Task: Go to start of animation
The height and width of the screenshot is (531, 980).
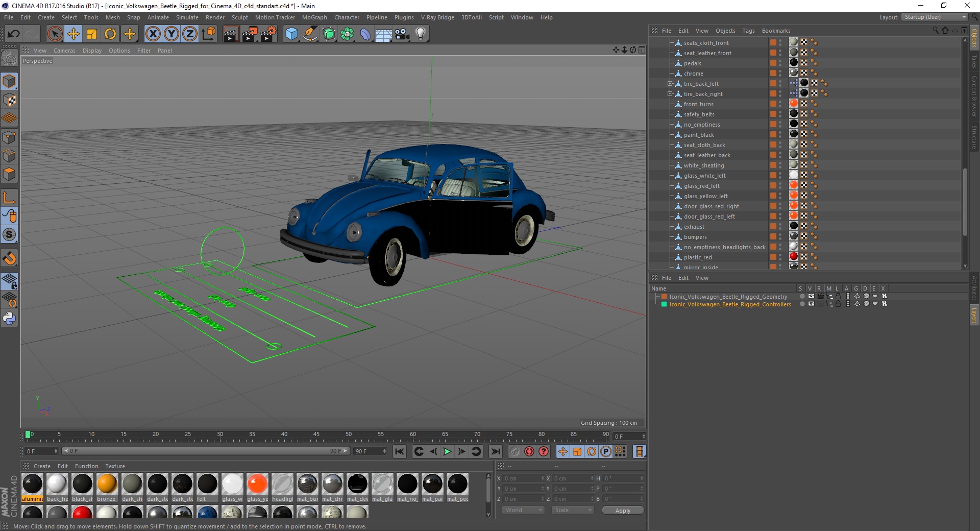Action: [400, 451]
